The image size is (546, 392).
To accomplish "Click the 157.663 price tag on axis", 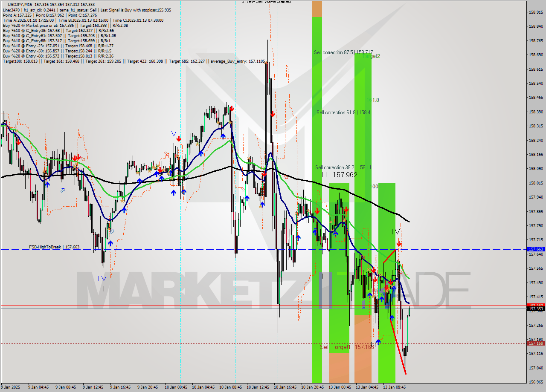I will point(536,249).
